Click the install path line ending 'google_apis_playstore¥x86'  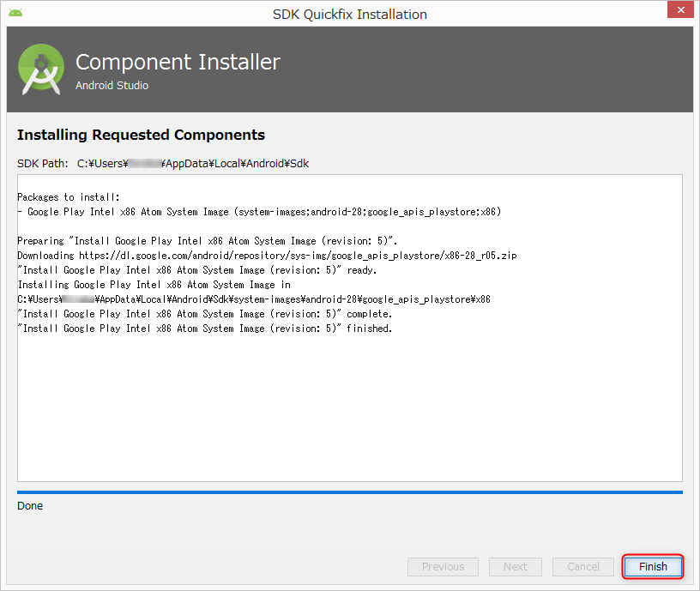[254, 299]
